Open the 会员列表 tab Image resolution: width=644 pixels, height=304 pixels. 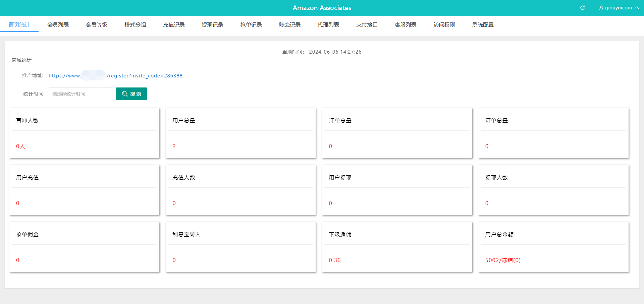click(x=58, y=24)
